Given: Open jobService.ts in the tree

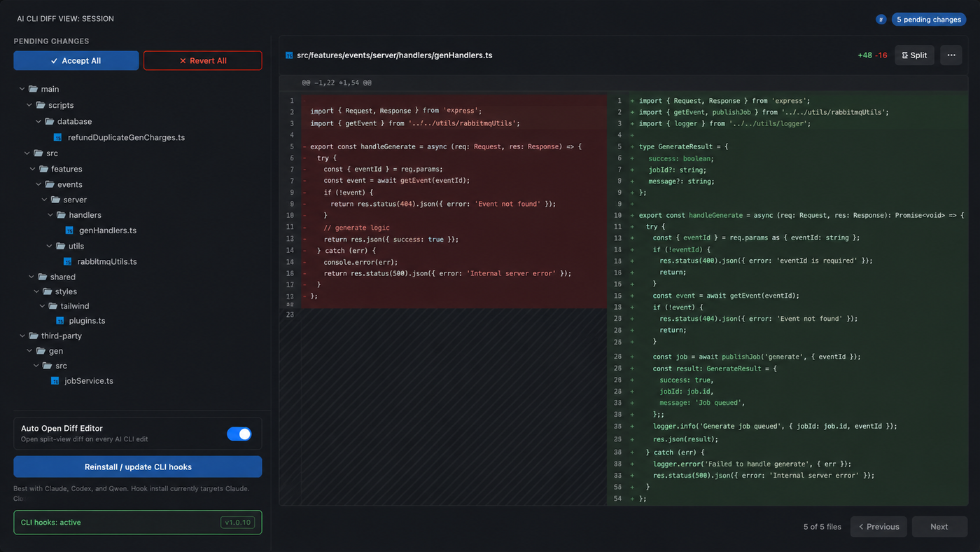Looking at the screenshot, I should [89, 381].
